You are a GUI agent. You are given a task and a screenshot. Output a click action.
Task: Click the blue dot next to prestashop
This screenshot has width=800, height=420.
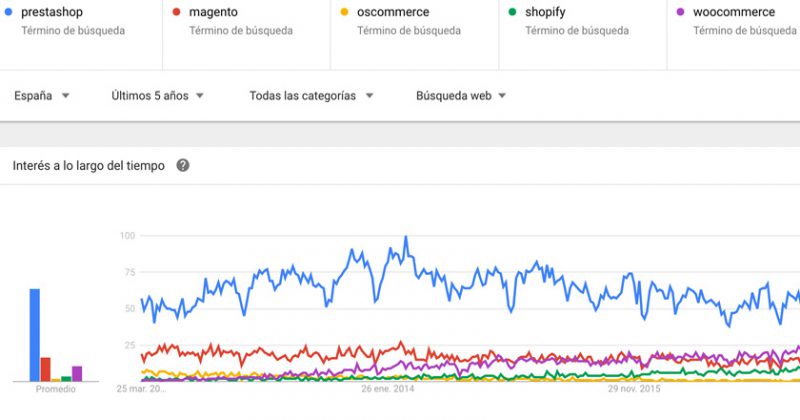8,13
